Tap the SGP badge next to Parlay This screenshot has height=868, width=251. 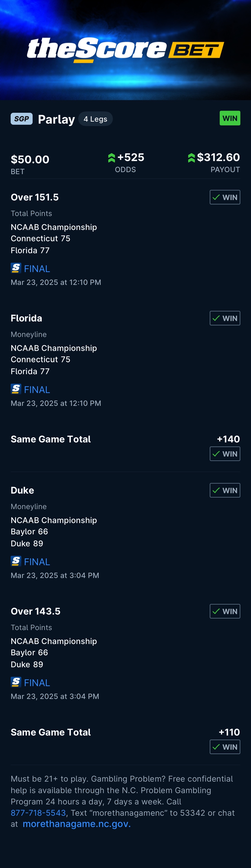pyautogui.click(x=22, y=119)
